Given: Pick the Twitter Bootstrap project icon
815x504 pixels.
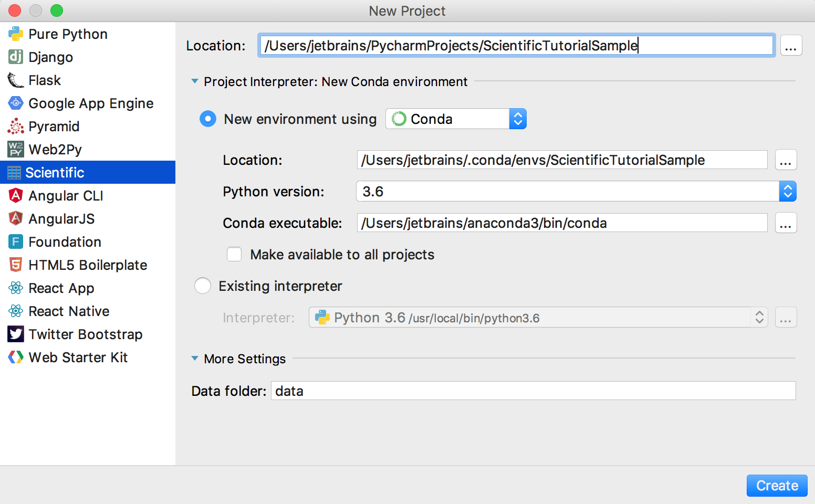Looking at the screenshot, I should tap(15, 334).
